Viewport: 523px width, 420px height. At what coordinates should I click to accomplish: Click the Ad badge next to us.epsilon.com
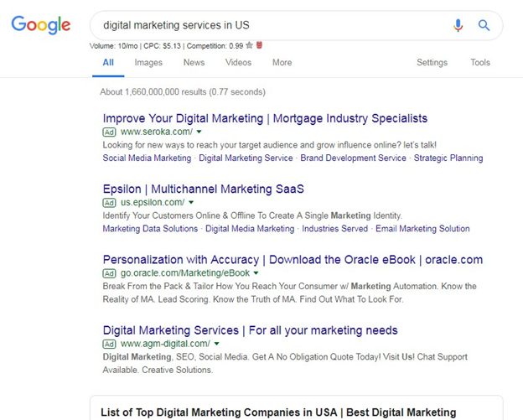point(109,203)
